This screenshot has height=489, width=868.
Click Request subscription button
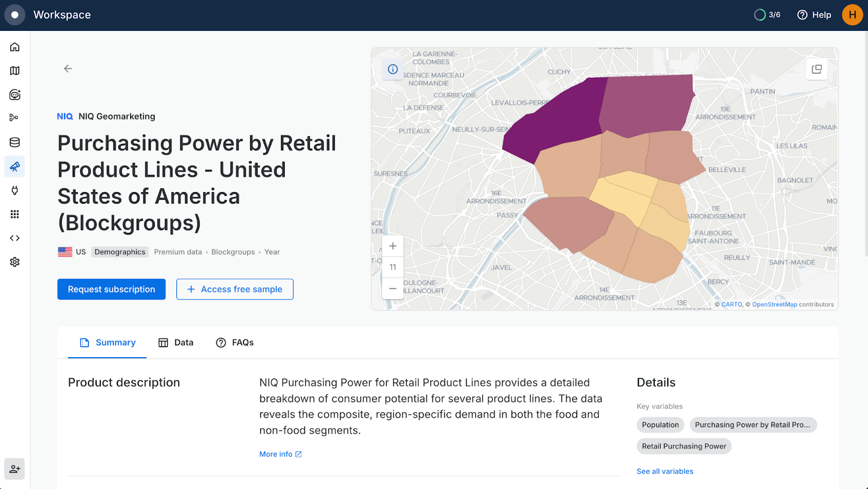pyautogui.click(x=111, y=289)
